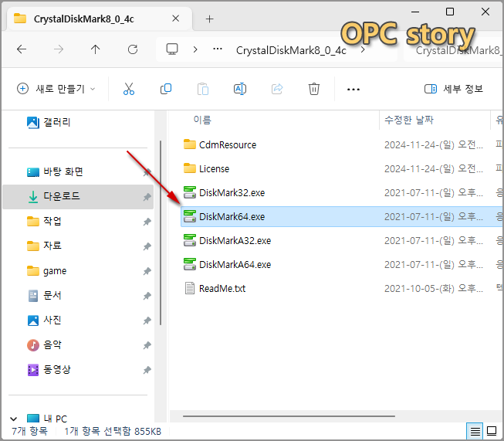The height and width of the screenshot is (441, 504).
Task: Select 내 PC in navigation pane
Action: tap(56, 419)
